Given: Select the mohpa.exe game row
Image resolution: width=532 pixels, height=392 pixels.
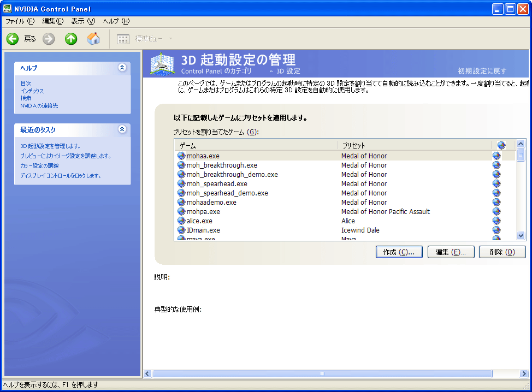Looking at the screenshot, I should click(x=345, y=212).
